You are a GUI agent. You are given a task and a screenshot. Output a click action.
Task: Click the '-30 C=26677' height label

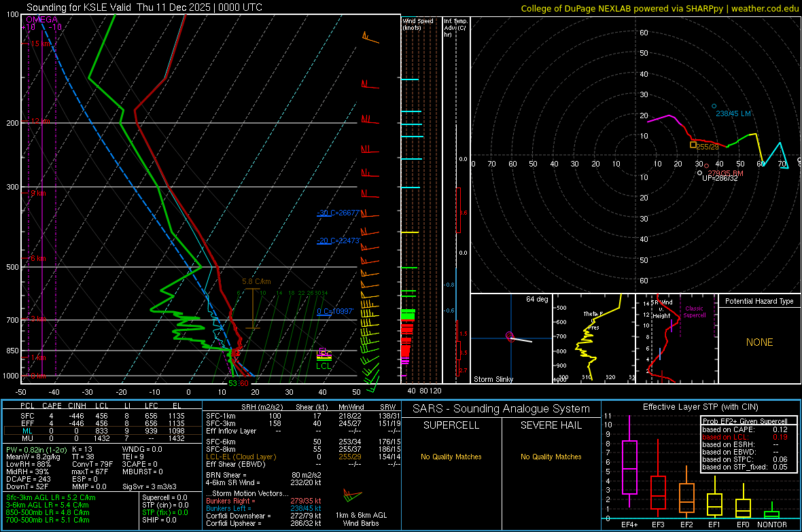338,212
